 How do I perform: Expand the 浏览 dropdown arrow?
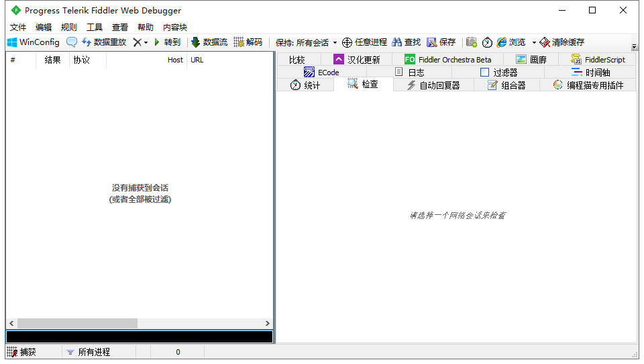coord(534,42)
